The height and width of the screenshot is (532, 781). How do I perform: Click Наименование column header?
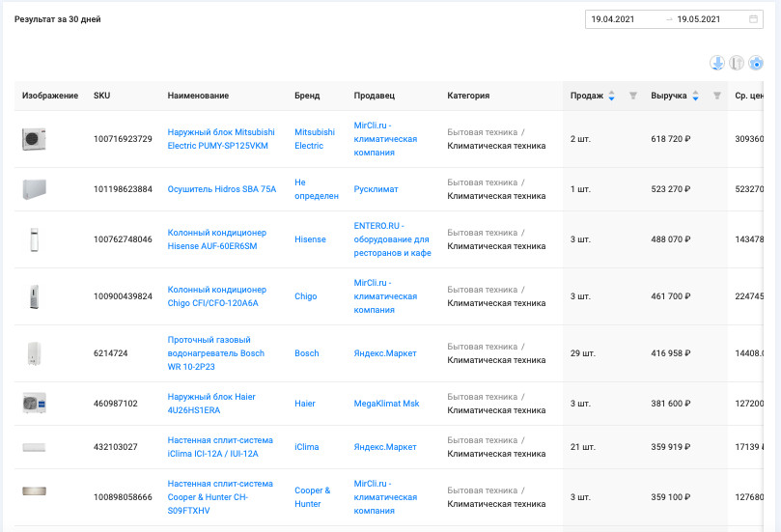(198, 96)
